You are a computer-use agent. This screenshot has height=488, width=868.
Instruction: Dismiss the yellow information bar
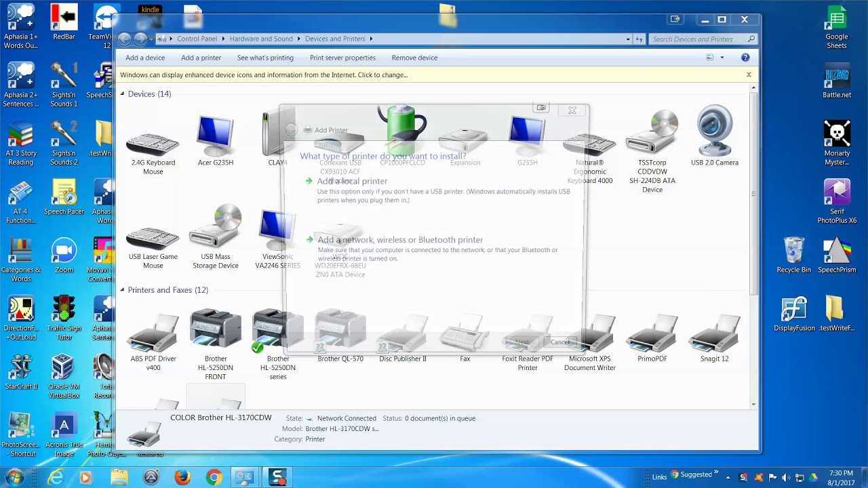click(749, 75)
